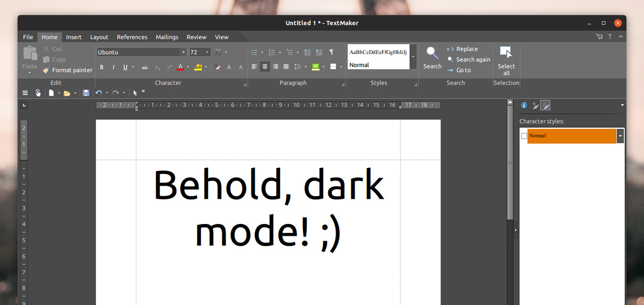Click the Select all button
644x305 pixels.
tap(506, 60)
